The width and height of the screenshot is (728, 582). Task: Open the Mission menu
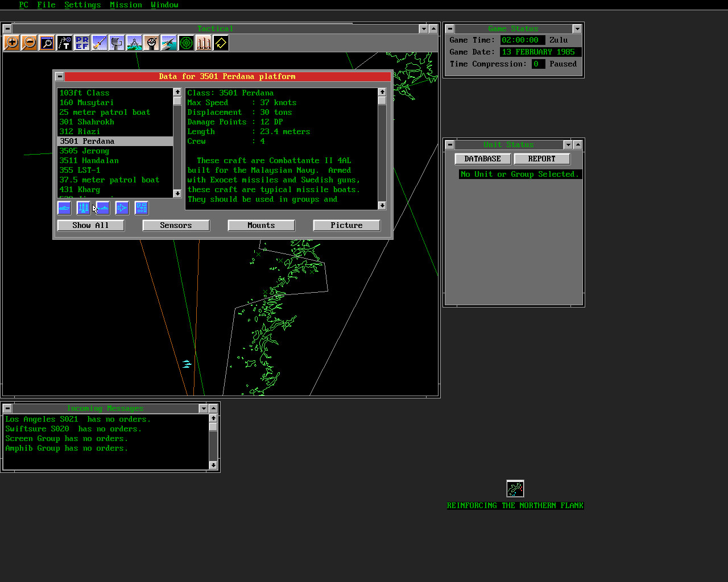point(126,5)
